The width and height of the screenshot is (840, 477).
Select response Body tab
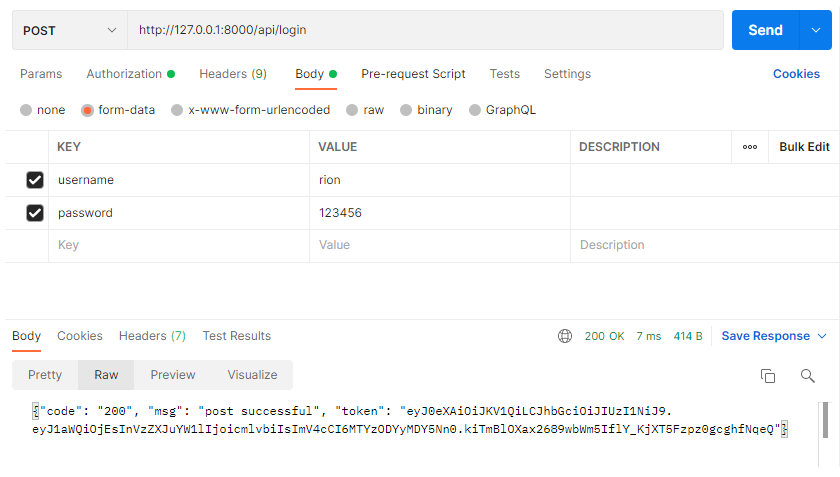pyautogui.click(x=26, y=336)
